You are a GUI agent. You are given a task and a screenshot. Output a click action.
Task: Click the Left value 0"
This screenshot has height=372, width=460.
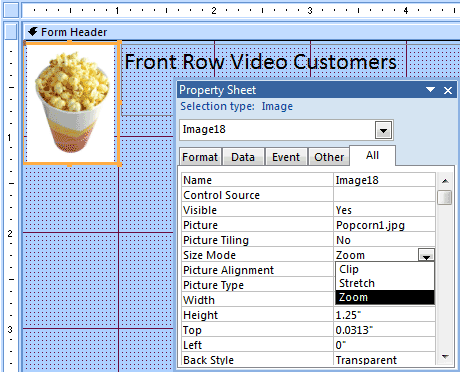click(385, 345)
